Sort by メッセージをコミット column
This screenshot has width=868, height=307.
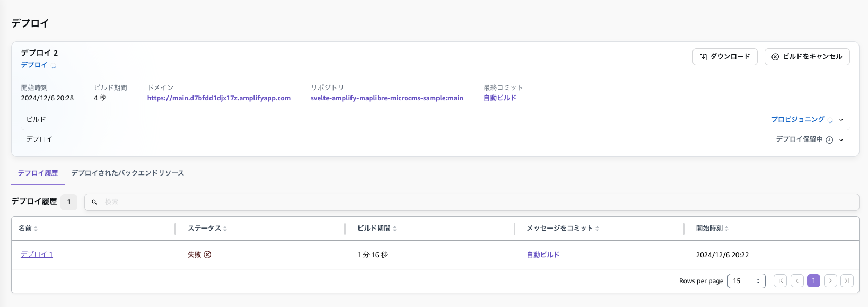coord(563,229)
